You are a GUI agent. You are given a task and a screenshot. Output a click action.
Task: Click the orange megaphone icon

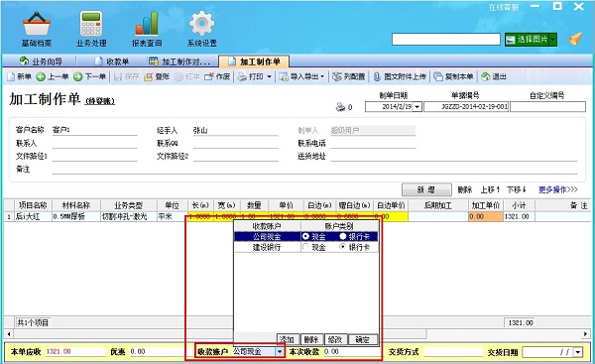click(x=575, y=39)
